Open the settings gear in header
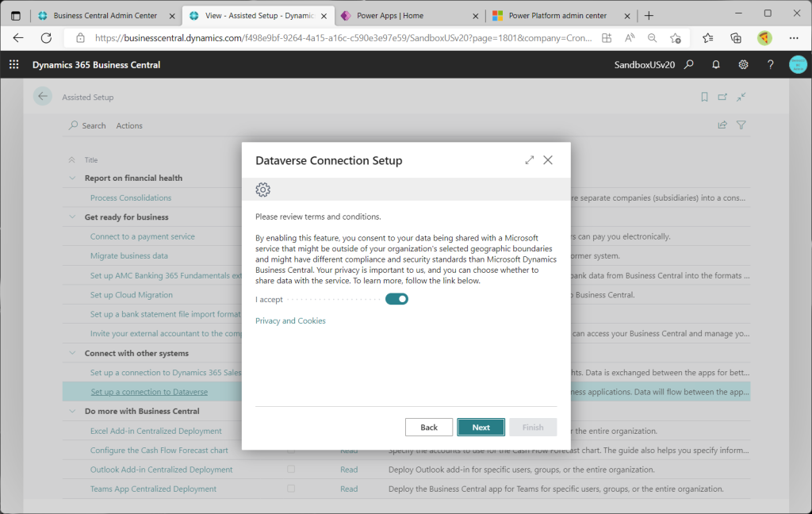This screenshot has height=514, width=812. tap(743, 64)
